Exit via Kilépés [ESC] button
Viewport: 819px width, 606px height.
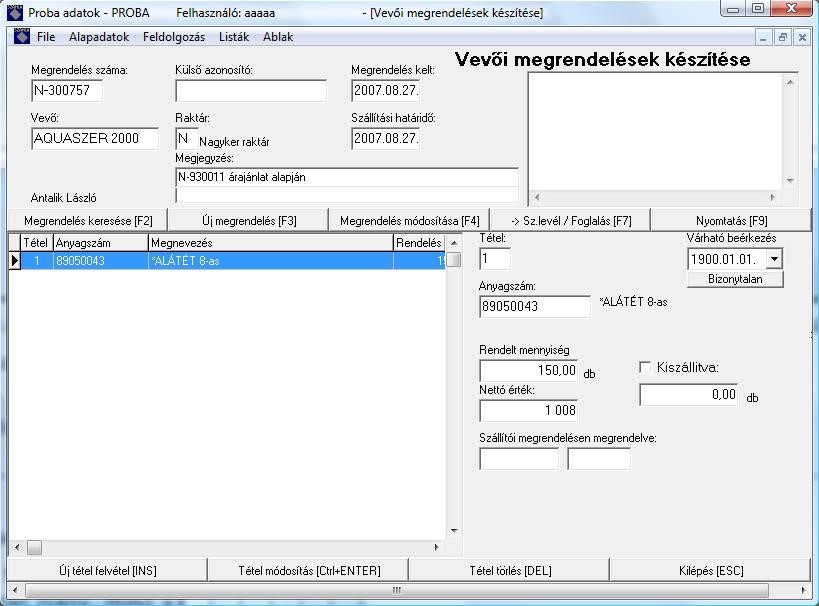pos(709,570)
